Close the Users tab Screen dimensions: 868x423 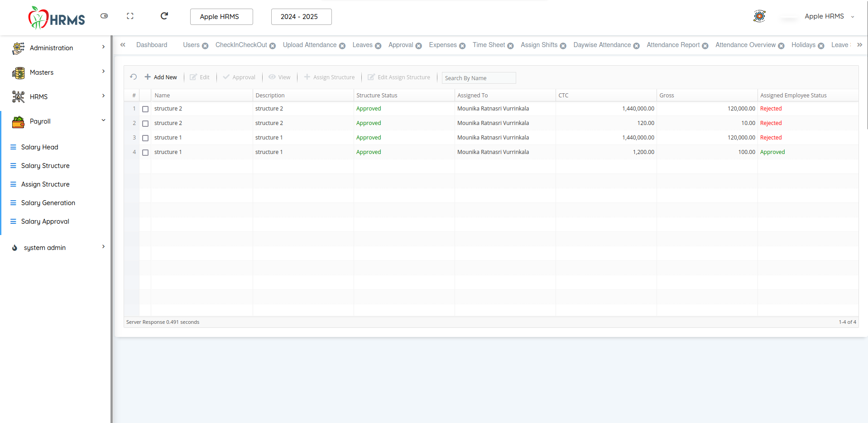point(205,46)
